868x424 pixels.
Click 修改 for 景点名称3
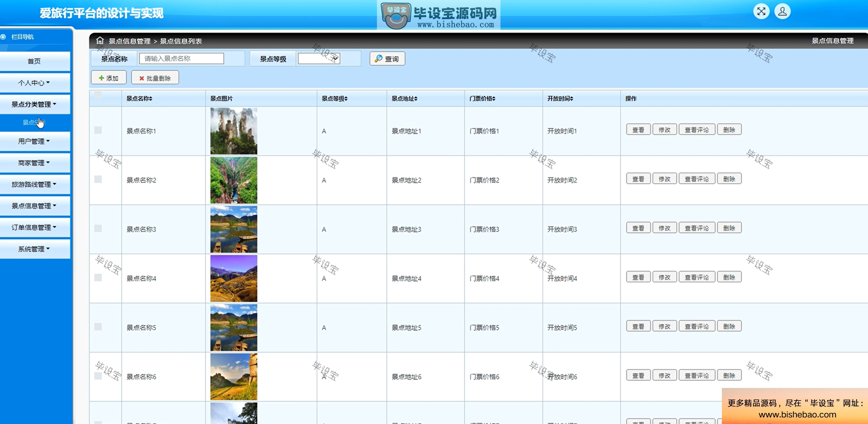point(664,228)
